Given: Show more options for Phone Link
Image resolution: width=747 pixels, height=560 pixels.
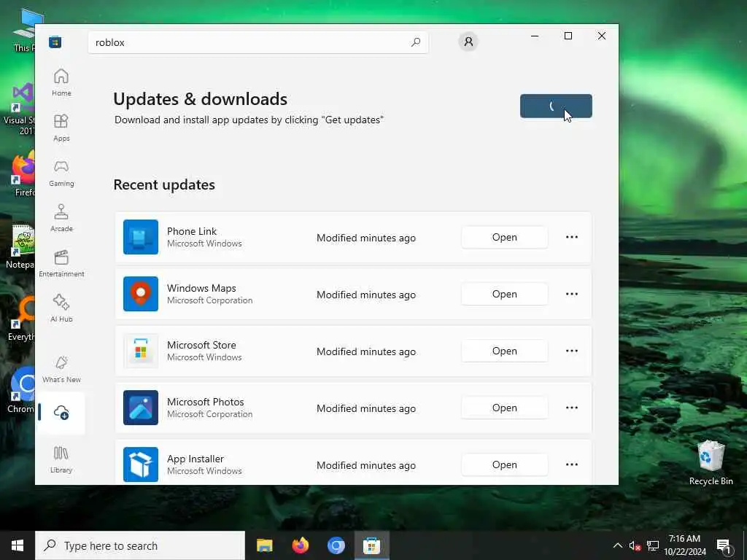Looking at the screenshot, I should coord(572,237).
